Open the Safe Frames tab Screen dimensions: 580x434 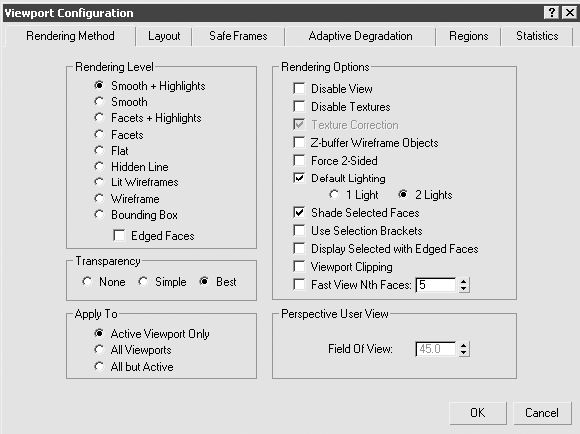point(238,36)
